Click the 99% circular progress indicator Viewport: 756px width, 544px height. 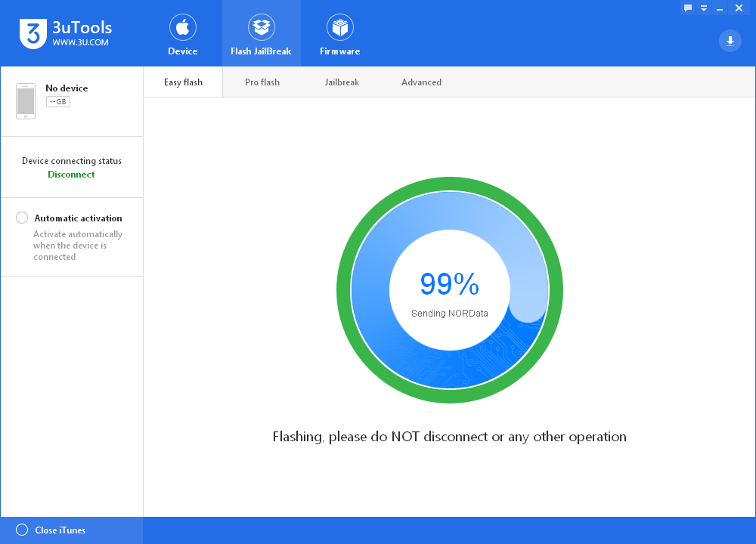[x=449, y=289]
